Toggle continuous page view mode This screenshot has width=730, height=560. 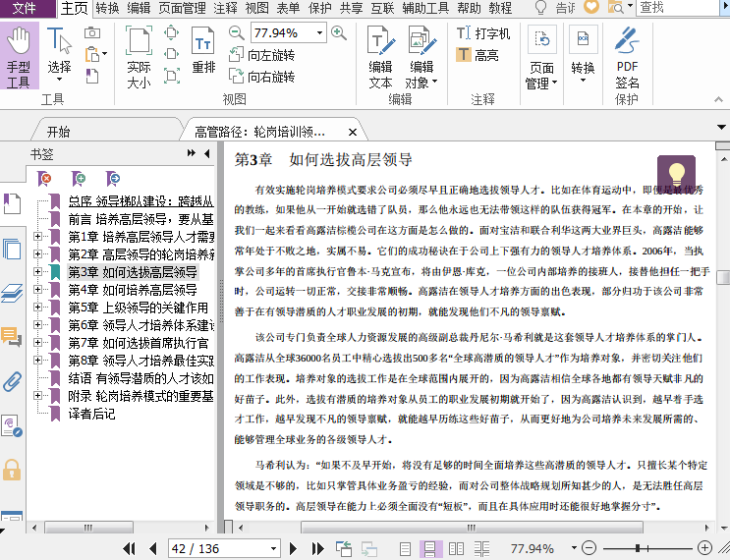point(430,549)
